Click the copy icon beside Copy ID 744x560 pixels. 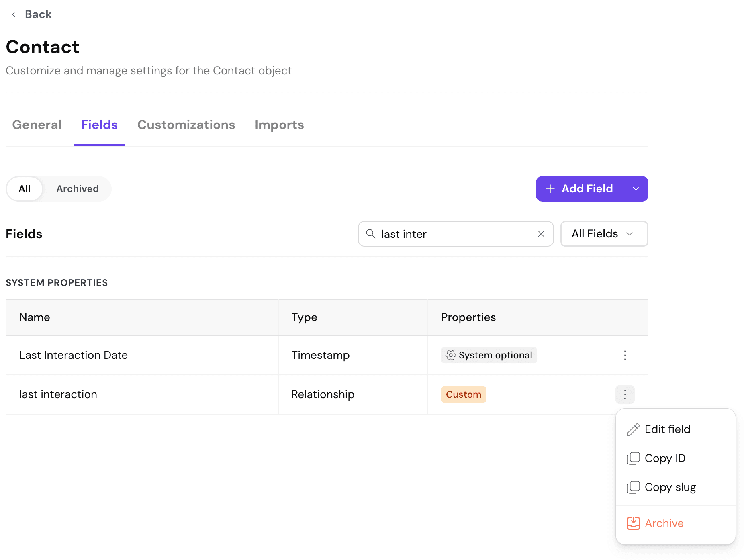click(x=633, y=458)
